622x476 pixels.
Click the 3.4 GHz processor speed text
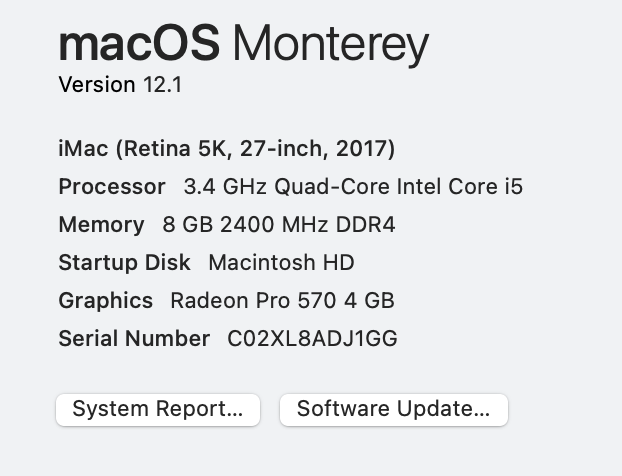(x=226, y=187)
